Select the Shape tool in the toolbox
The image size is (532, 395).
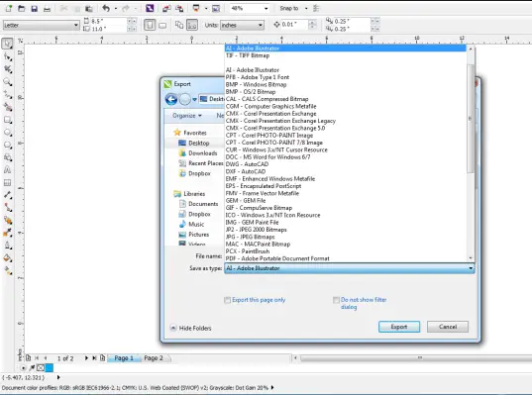(x=8, y=56)
